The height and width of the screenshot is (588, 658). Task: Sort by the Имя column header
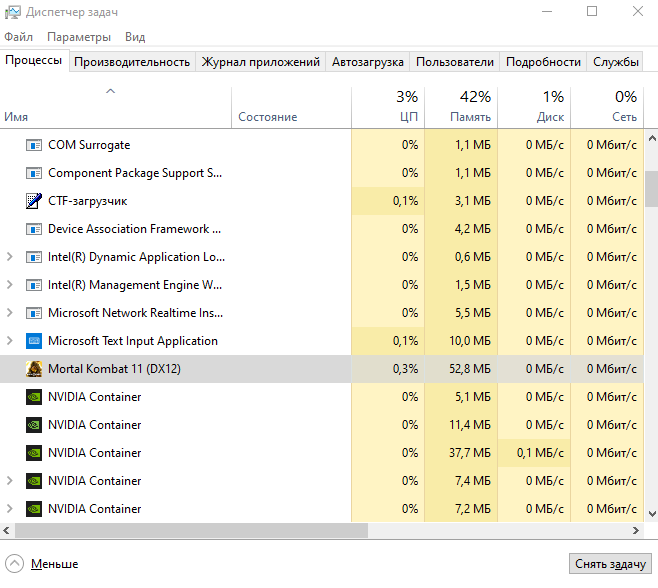[x=115, y=107]
